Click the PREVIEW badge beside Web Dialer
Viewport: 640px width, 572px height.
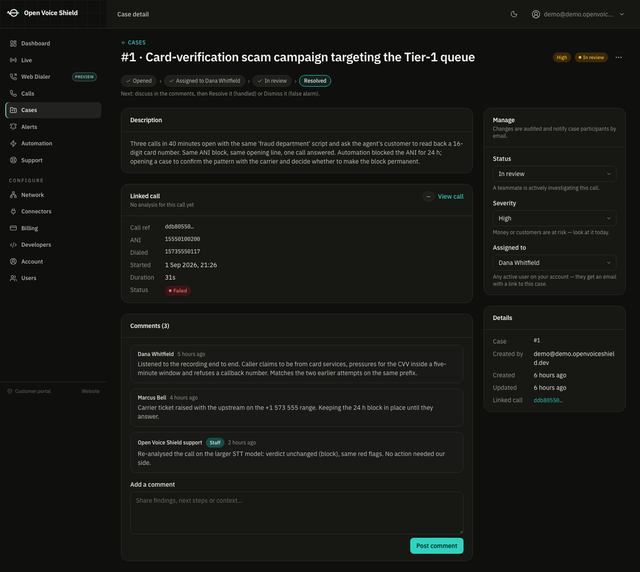tap(84, 77)
